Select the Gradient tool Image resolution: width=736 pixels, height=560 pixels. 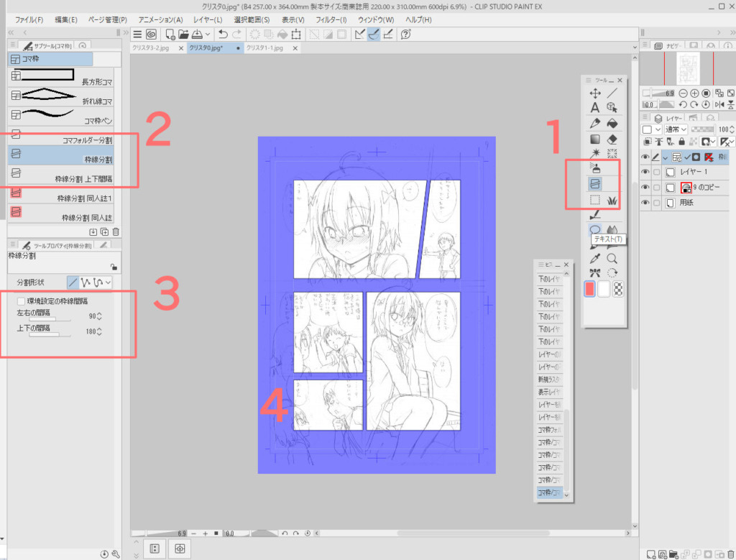click(x=595, y=139)
